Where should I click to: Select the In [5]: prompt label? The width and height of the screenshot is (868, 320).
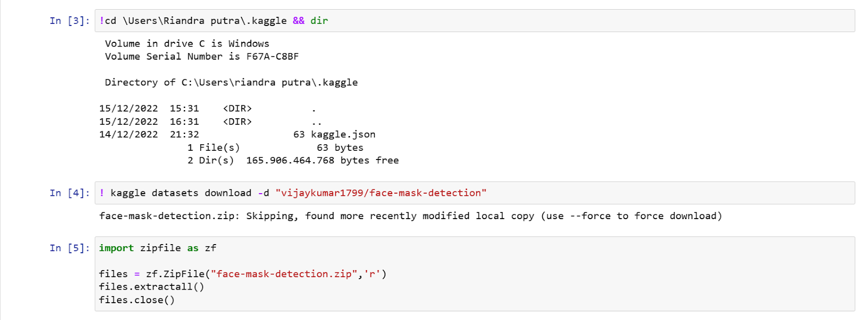[x=69, y=248]
